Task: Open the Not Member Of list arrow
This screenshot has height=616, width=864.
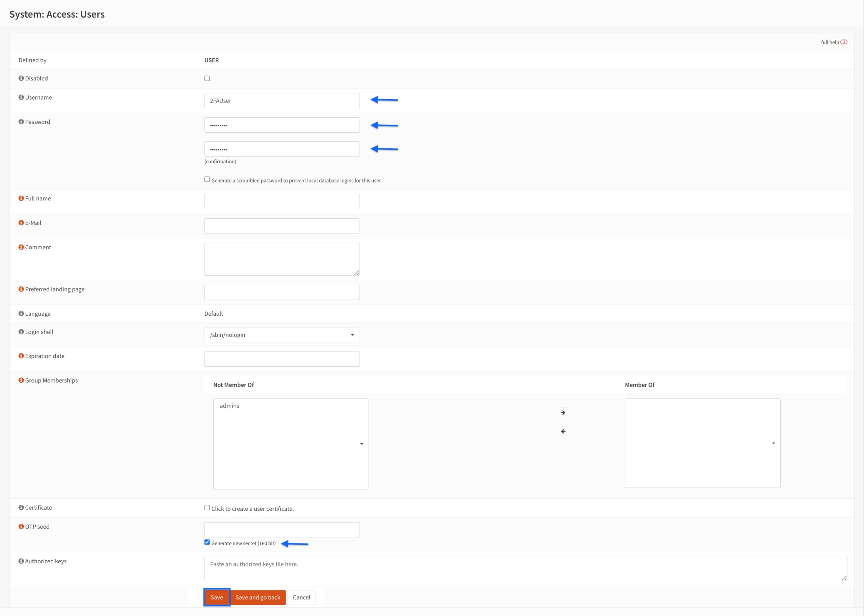Action: pyautogui.click(x=361, y=444)
